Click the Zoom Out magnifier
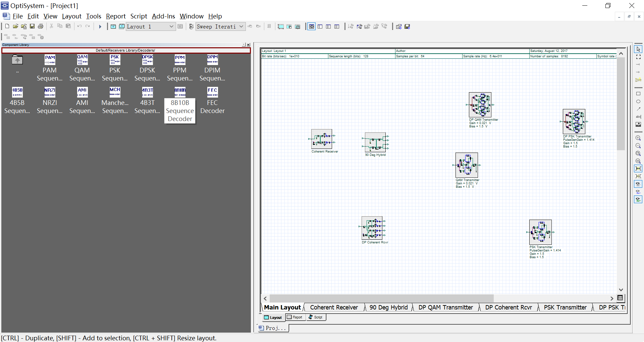The image size is (644, 342). pyautogui.click(x=638, y=146)
